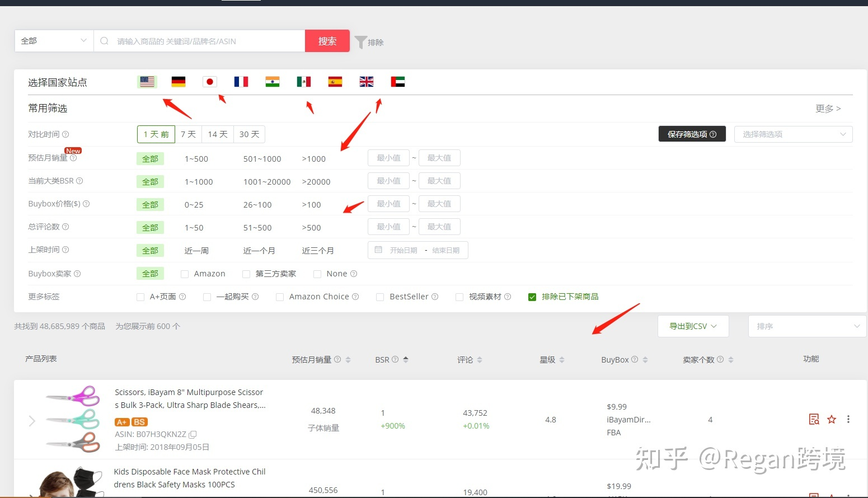
Task: Uncheck 排除已下架商品
Action: click(x=532, y=297)
